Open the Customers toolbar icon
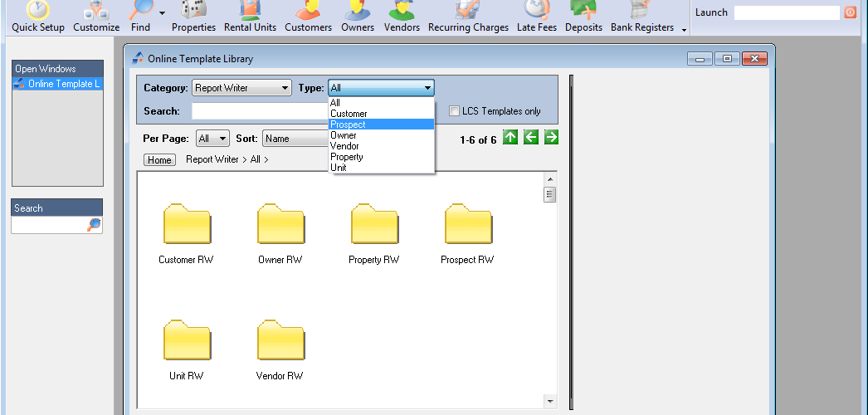Viewport: 868px width, 415px height. (x=309, y=17)
